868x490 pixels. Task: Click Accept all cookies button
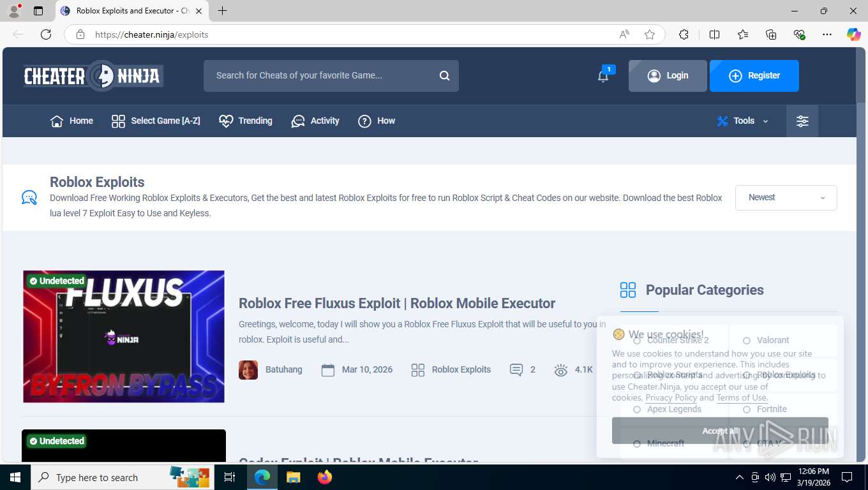pyautogui.click(x=720, y=431)
